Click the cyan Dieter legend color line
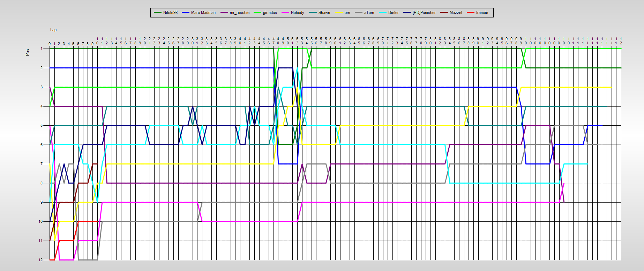Viewport: 644px width, 271px height. [x=382, y=13]
